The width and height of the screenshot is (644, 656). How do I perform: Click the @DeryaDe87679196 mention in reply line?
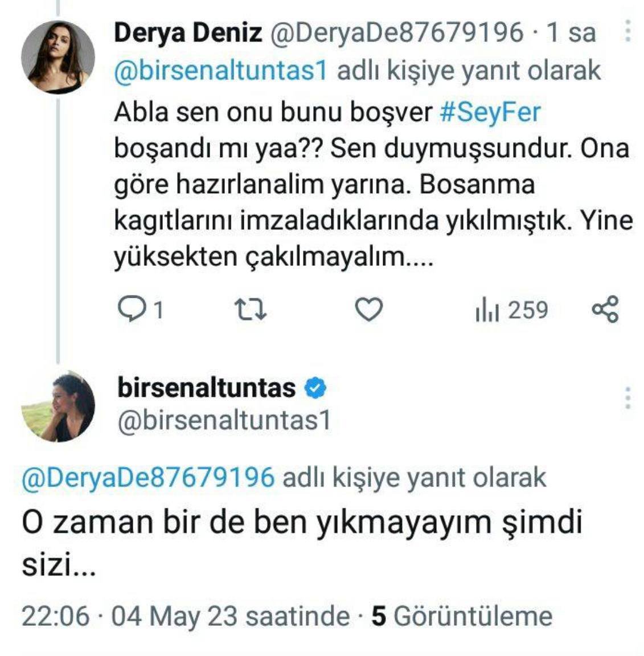click(148, 477)
